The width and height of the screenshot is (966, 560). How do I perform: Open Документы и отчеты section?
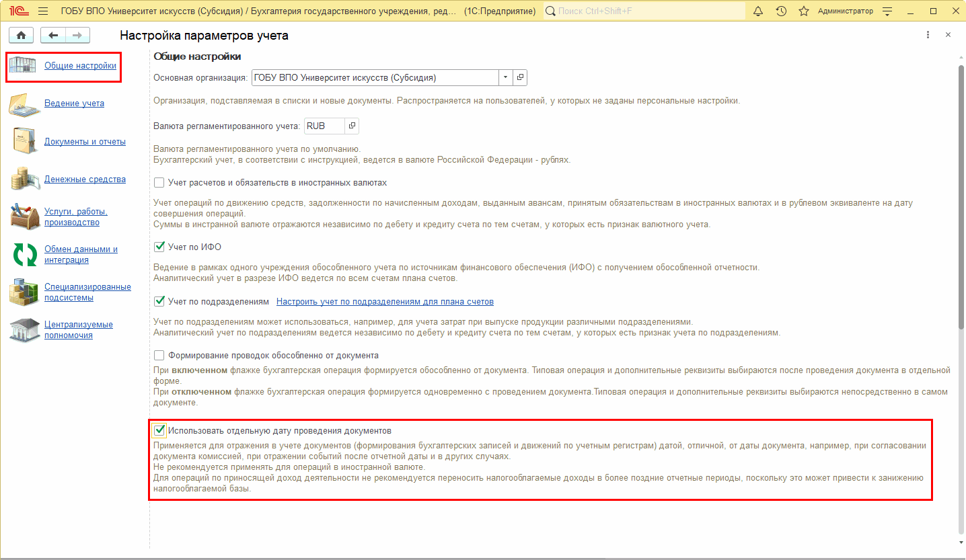pos(85,142)
